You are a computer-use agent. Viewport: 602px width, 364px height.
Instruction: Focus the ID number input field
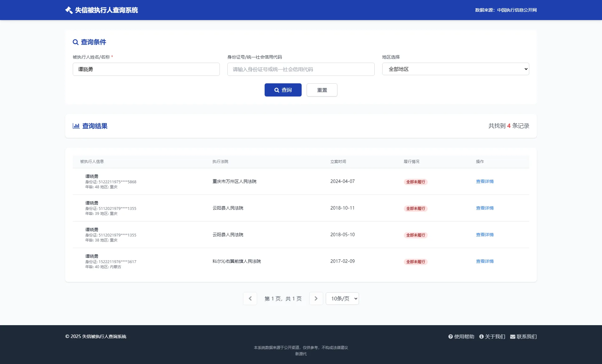tap(301, 69)
